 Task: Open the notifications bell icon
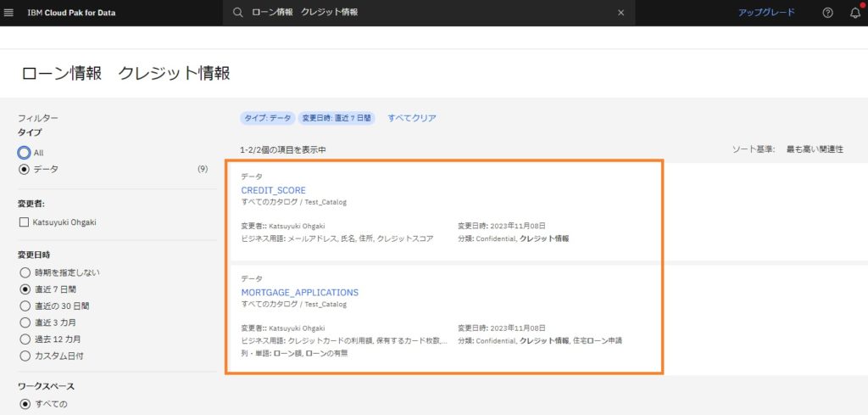tap(855, 13)
